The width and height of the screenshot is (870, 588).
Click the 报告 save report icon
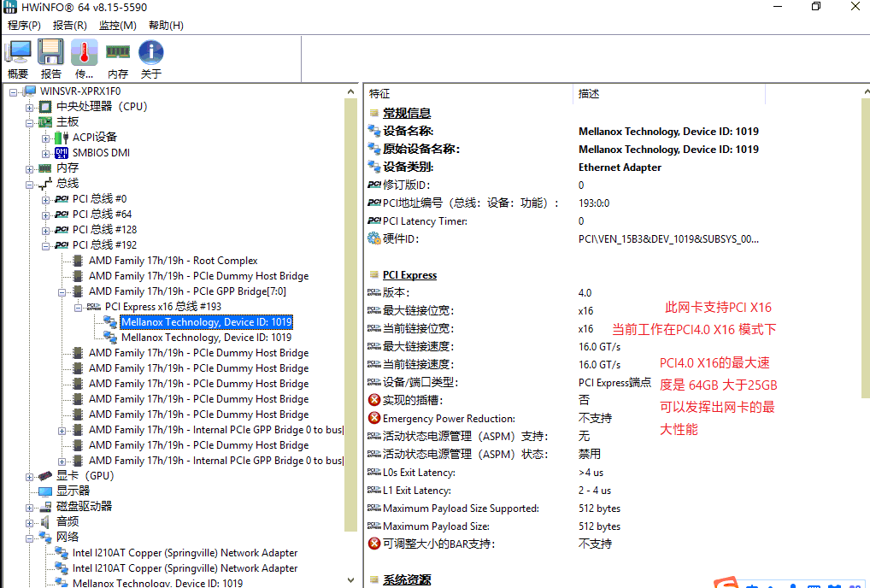tap(51, 53)
